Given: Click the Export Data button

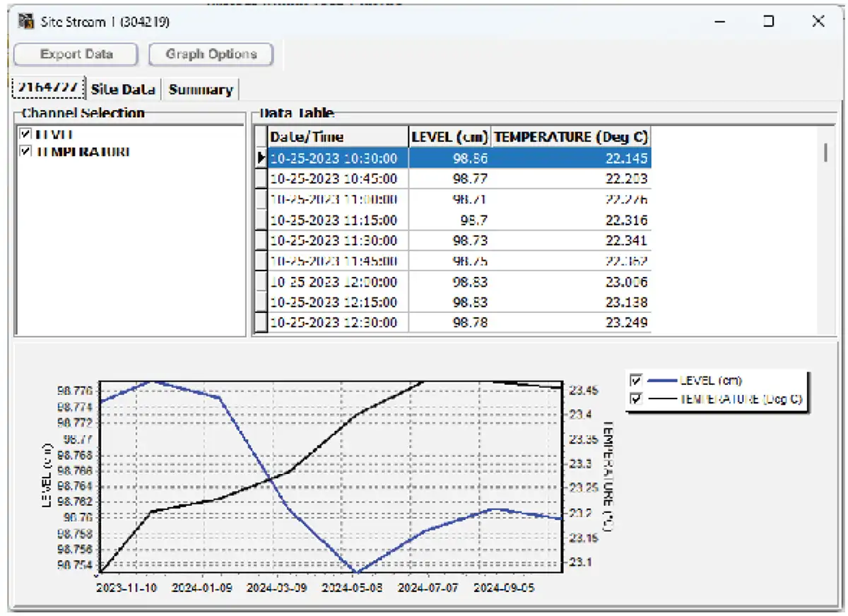Looking at the screenshot, I should (x=75, y=54).
